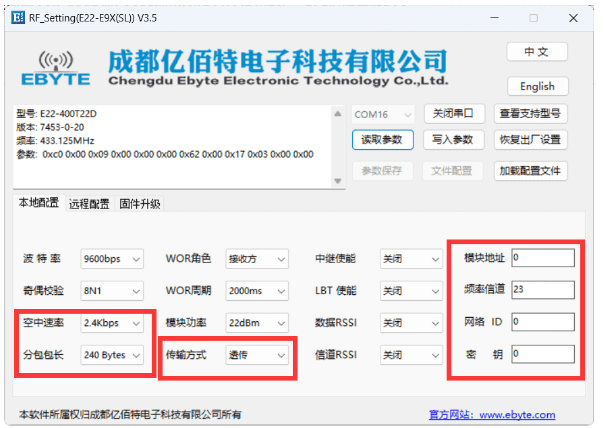Switch language to 中文
Image resolution: width=604 pixels, height=428 pixels.
pos(537,52)
